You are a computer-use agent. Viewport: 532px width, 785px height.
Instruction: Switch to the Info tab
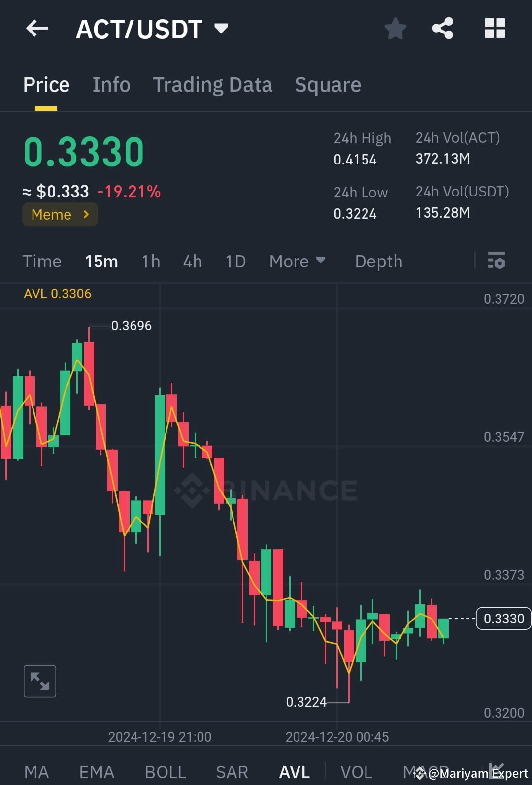[111, 84]
